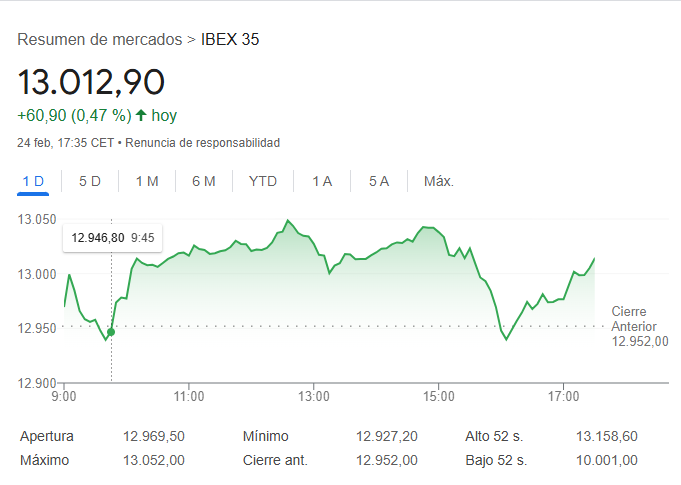Click the main price 13.012,90
Screen dimensions: 681x485
click(x=91, y=81)
